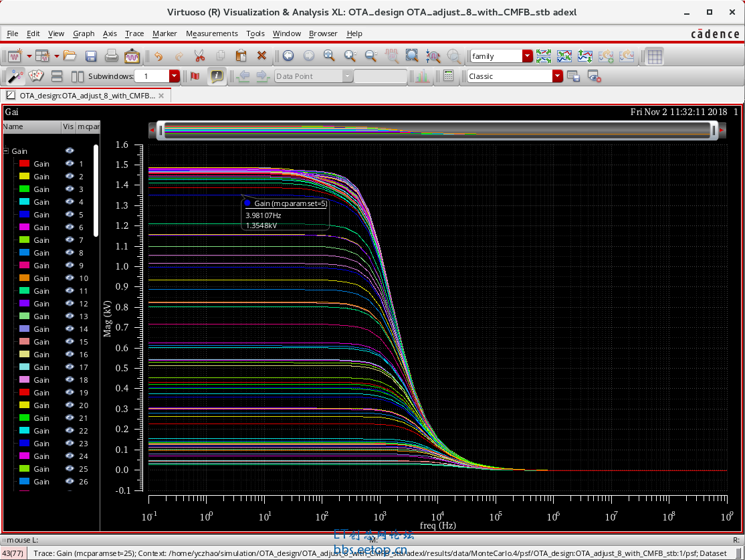
Task: Click the red swatch of Gain 1
Action: point(24,163)
